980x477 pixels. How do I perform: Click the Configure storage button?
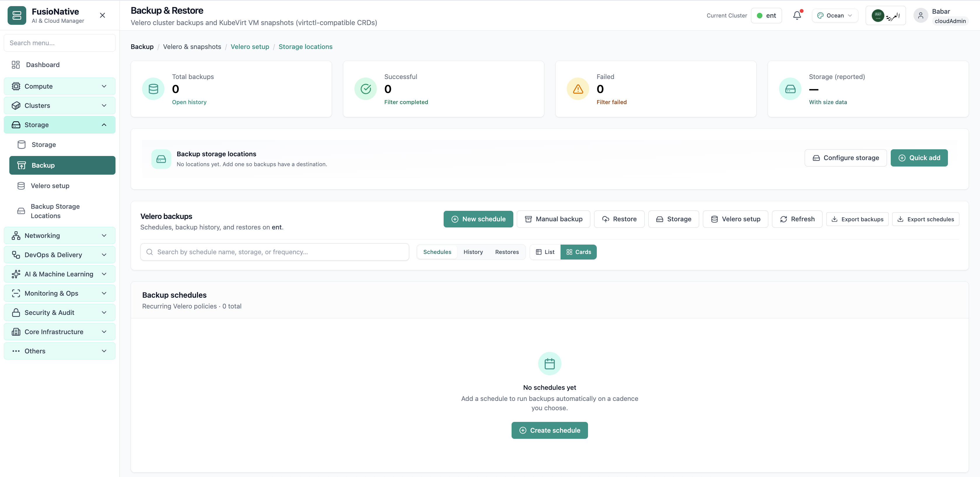coord(845,158)
